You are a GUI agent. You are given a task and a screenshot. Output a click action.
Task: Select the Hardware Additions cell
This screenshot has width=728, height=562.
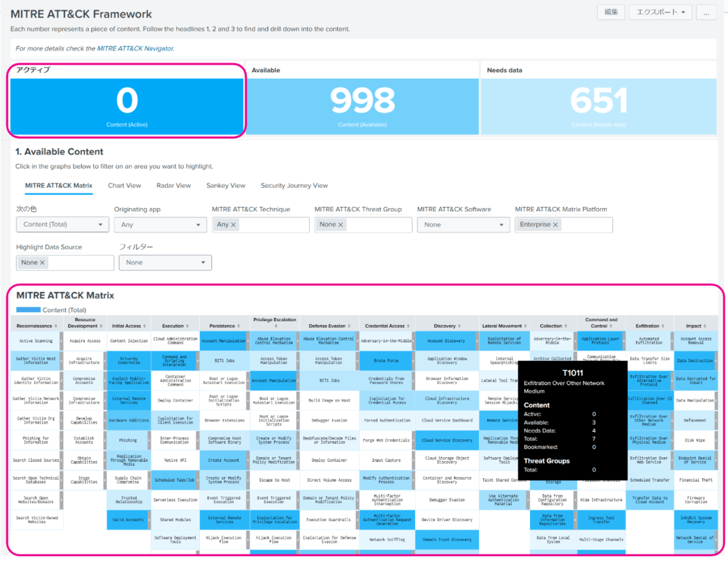(128, 420)
